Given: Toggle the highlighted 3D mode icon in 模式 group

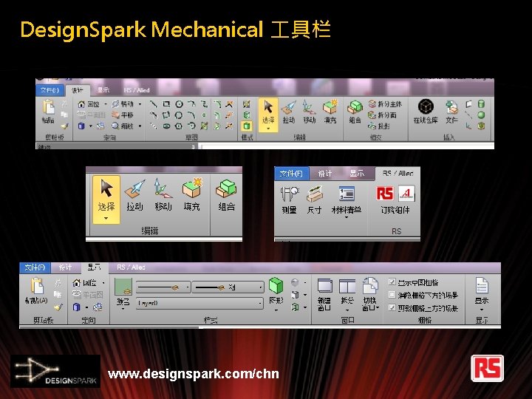Looking at the screenshot, I should pos(247,126).
